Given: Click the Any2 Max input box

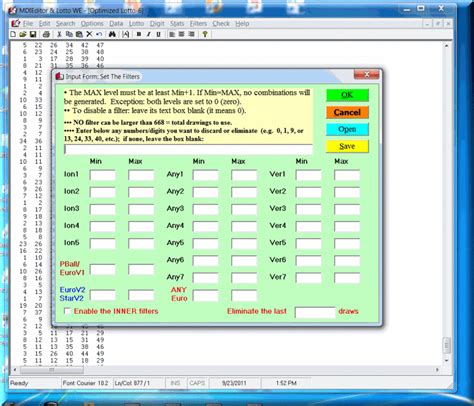Looking at the screenshot, I should pos(244,192).
